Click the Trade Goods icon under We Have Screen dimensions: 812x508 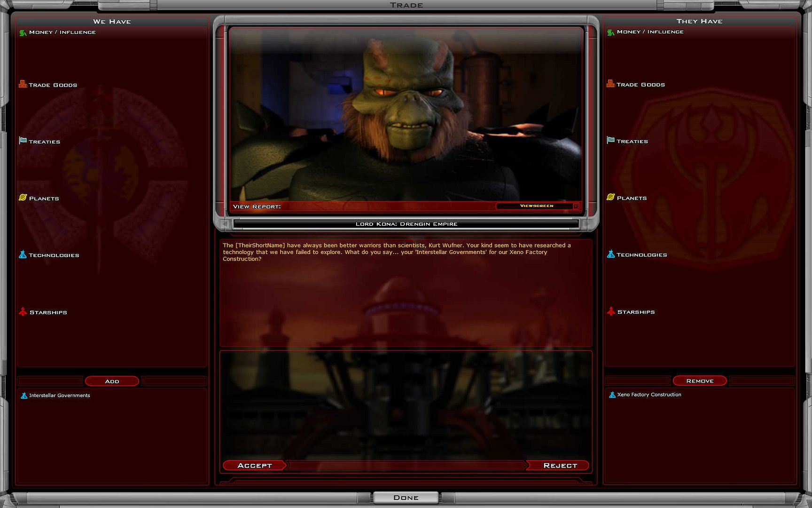click(23, 84)
